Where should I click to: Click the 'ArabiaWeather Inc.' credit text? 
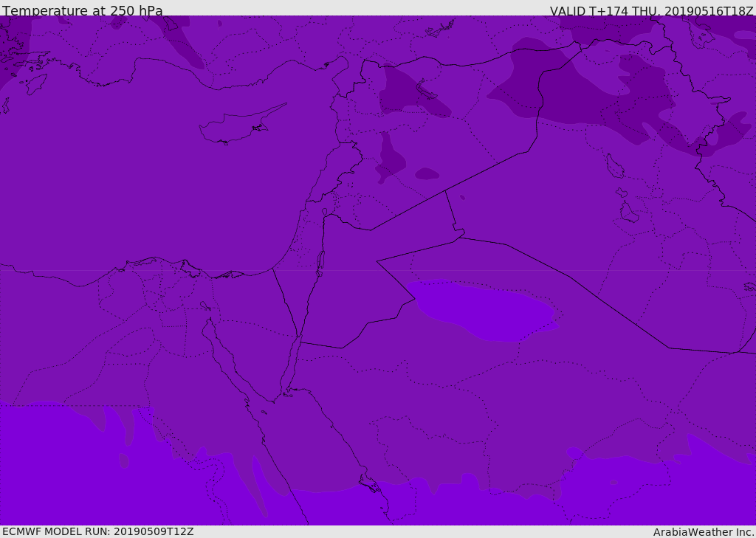pos(704,532)
